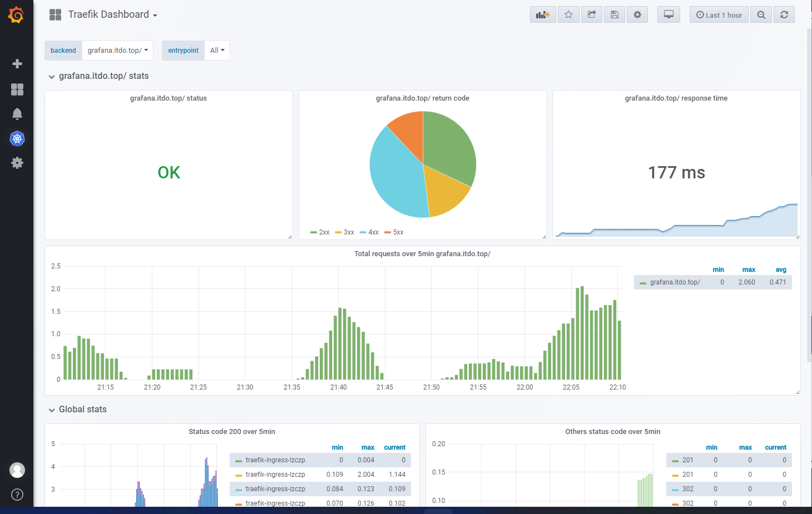The height and width of the screenshot is (514, 812).
Task: Open the grafana.itdo.top/ status panel title menu
Action: pos(169,98)
